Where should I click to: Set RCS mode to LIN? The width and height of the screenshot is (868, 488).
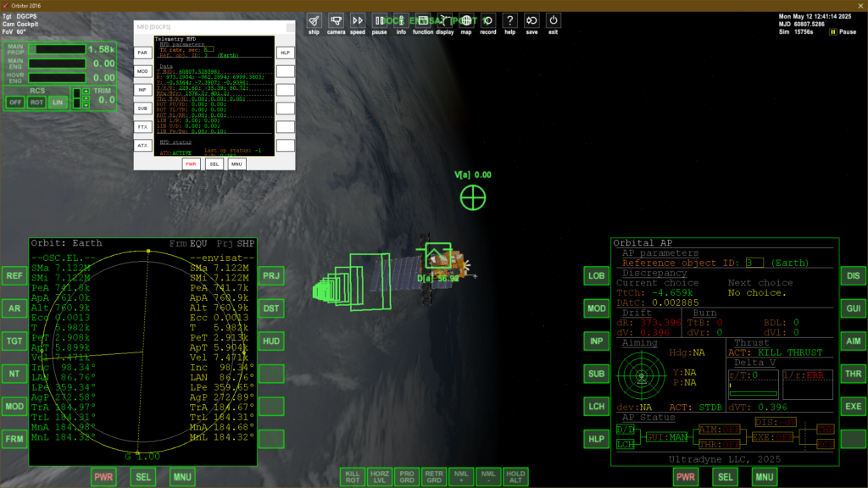point(58,103)
